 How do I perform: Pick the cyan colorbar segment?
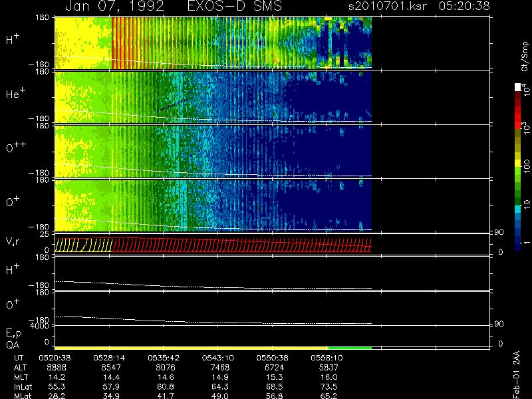click(518, 209)
